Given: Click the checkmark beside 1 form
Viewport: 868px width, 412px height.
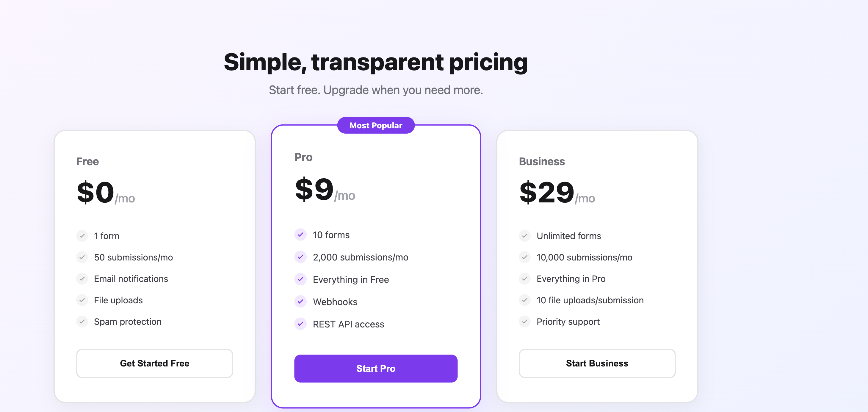Looking at the screenshot, I should [82, 236].
